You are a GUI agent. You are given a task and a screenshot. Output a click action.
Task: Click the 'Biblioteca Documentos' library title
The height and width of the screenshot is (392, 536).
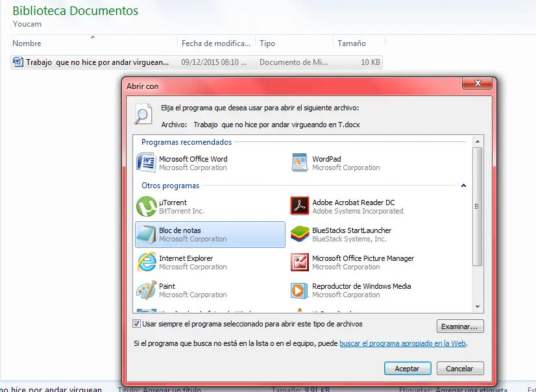(x=75, y=10)
